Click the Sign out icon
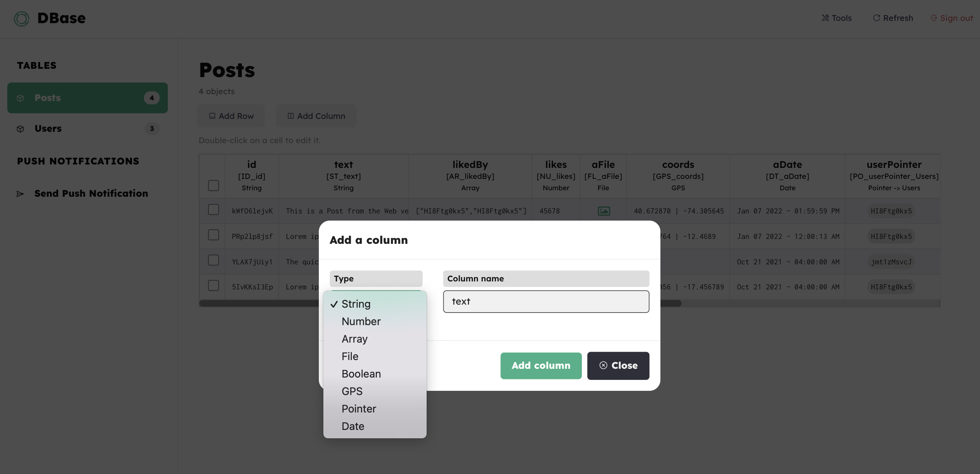 (x=933, y=18)
